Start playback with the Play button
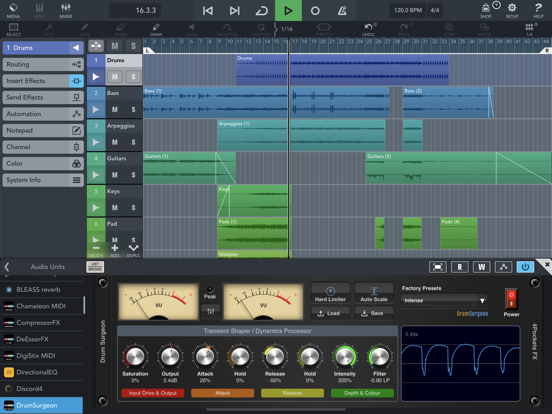This screenshot has width=552, height=414. click(288, 11)
